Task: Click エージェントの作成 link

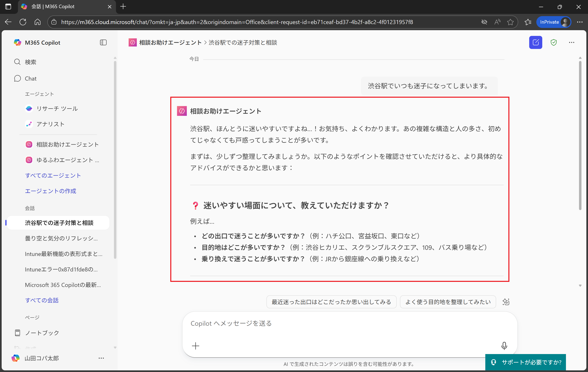Action: click(51, 191)
